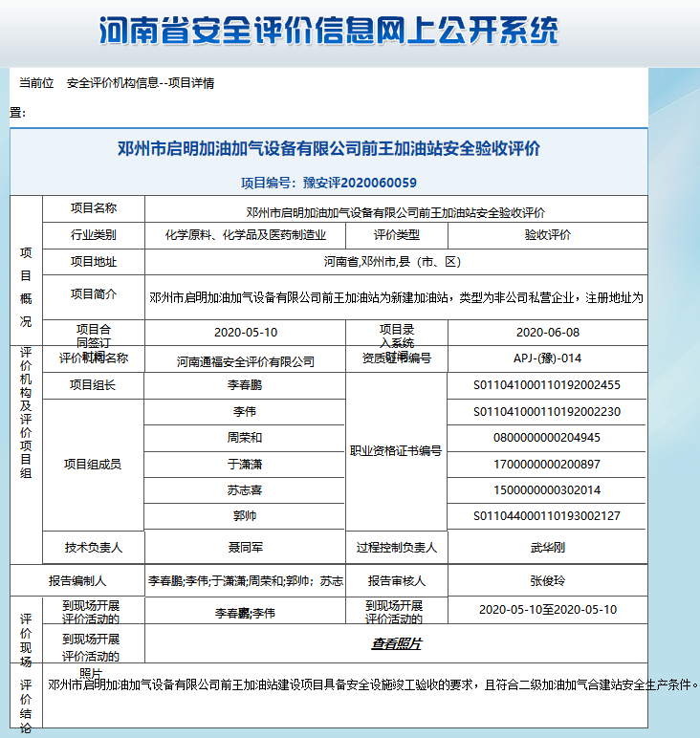This screenshot has height=738, width=700.
Task: Click the 评价机构名称 label
Action: click(x=93, y=358)
